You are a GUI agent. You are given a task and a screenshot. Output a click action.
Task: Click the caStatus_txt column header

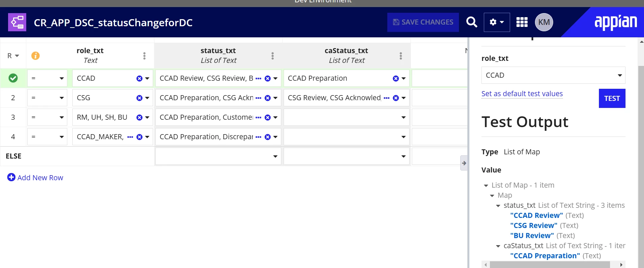[x=346, y=55]
